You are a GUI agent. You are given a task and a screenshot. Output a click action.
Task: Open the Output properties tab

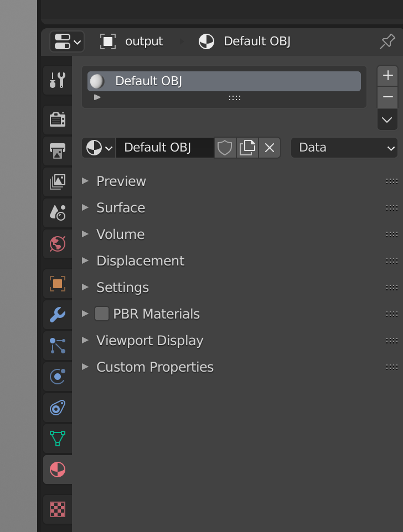point(58,150)
